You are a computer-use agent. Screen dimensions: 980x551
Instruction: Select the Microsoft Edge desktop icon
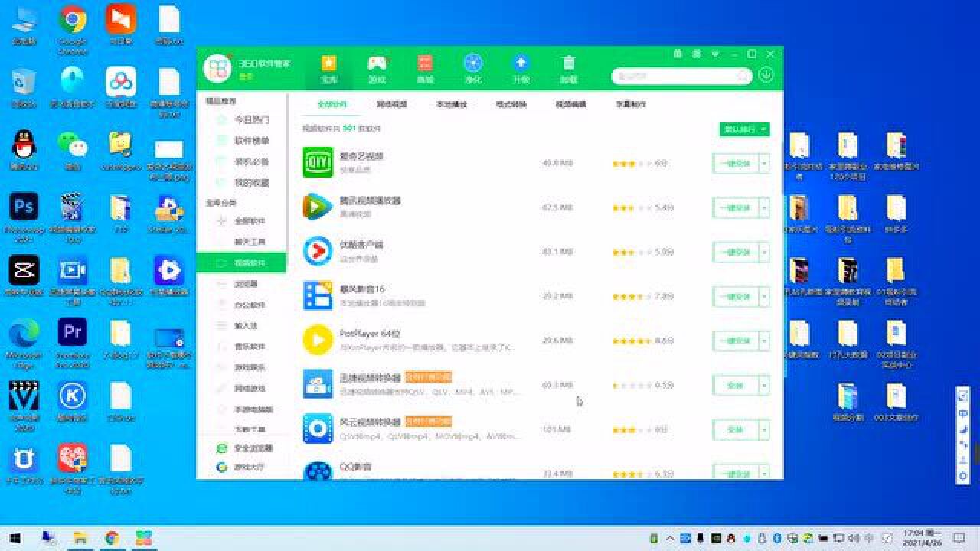[x=24, y=342]
